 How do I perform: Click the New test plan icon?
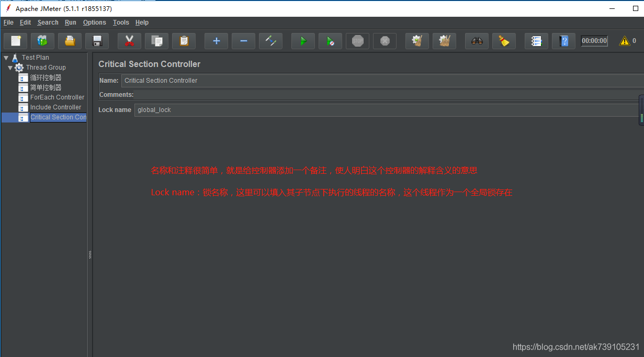[x=16, y=41]
